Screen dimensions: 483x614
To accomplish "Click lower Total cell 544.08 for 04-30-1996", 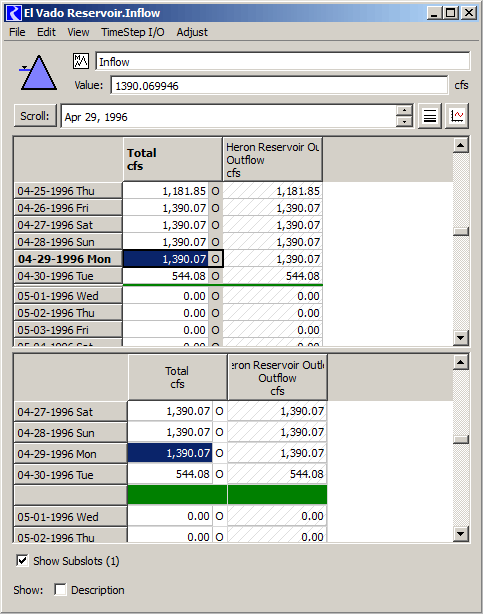I will [x=170, y=474].
